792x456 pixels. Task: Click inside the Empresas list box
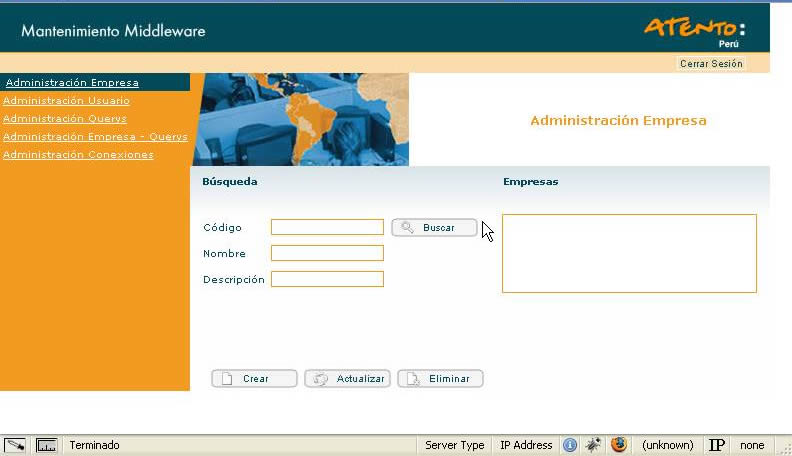pyautogui.click(x=629, y=253)
